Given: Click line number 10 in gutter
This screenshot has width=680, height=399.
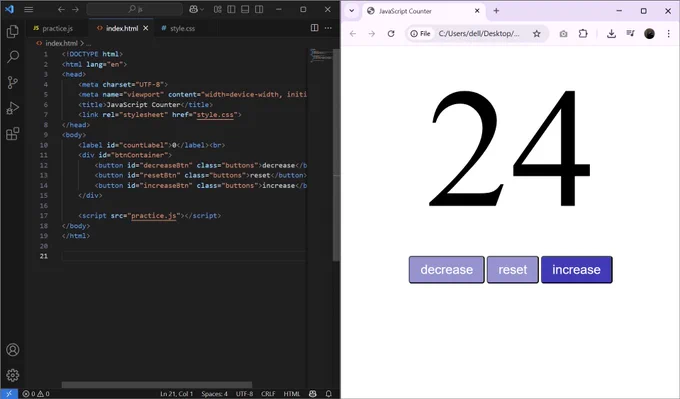Looking at the screenshot, I should [44, 145].
